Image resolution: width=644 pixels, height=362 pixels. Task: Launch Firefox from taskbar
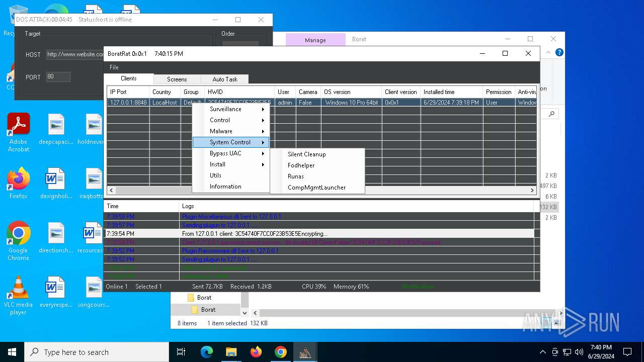(256, 352)
